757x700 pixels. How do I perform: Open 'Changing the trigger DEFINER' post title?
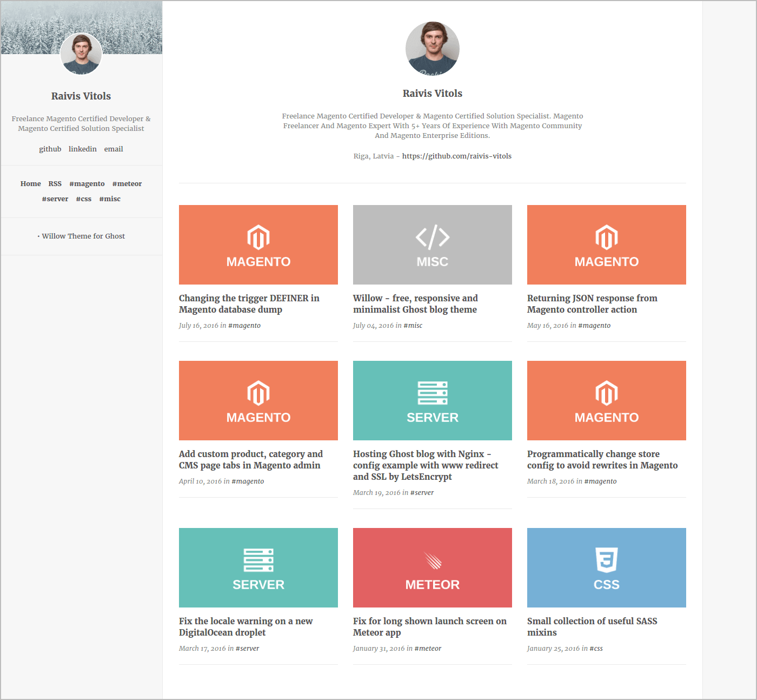249,303
